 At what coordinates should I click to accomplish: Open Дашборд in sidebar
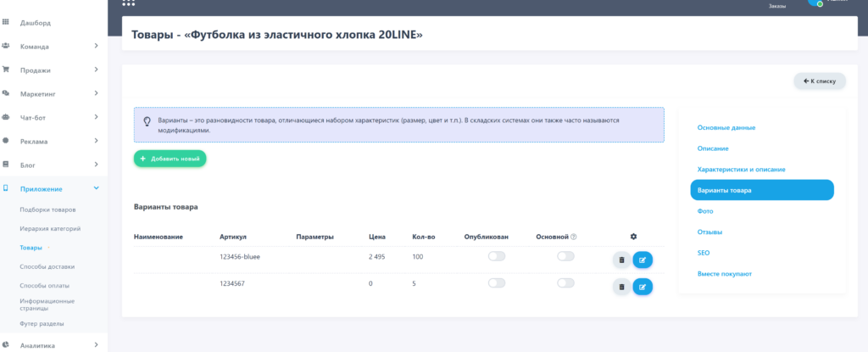coord(36,23)
